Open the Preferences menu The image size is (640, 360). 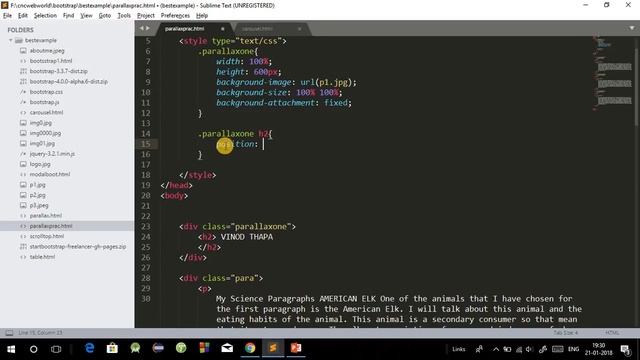click(x=175, y=16)
